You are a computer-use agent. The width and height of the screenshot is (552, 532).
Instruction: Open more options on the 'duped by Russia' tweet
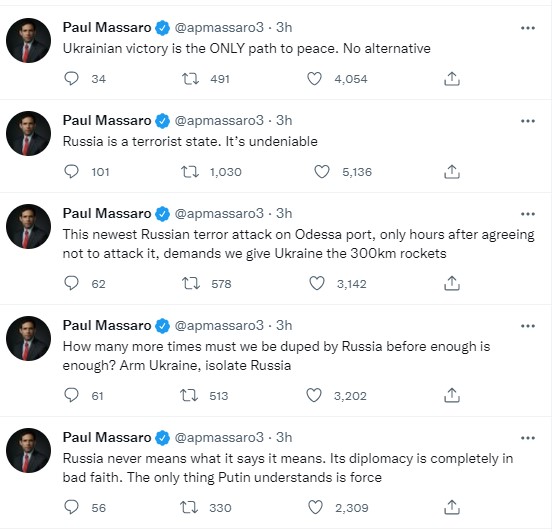click(x=528, y=326)
